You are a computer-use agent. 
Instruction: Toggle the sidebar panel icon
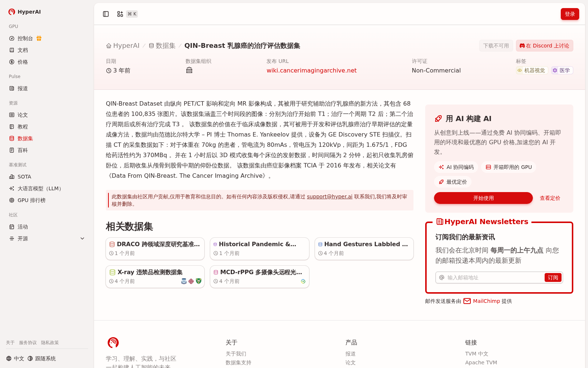coord(106,14)
